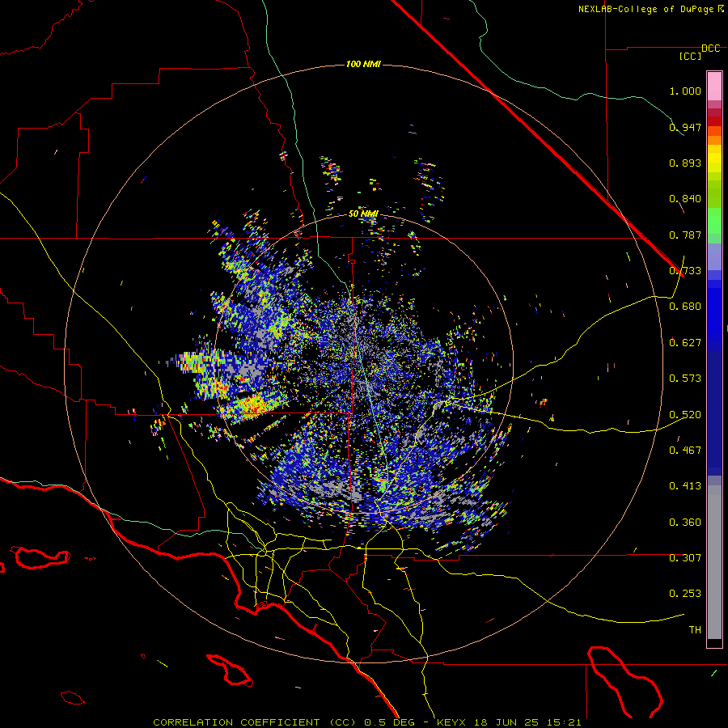Viewport: 728px width, 728px height.
Task: Select the 0.787 scale value
Action: click(x=685, y=235)
